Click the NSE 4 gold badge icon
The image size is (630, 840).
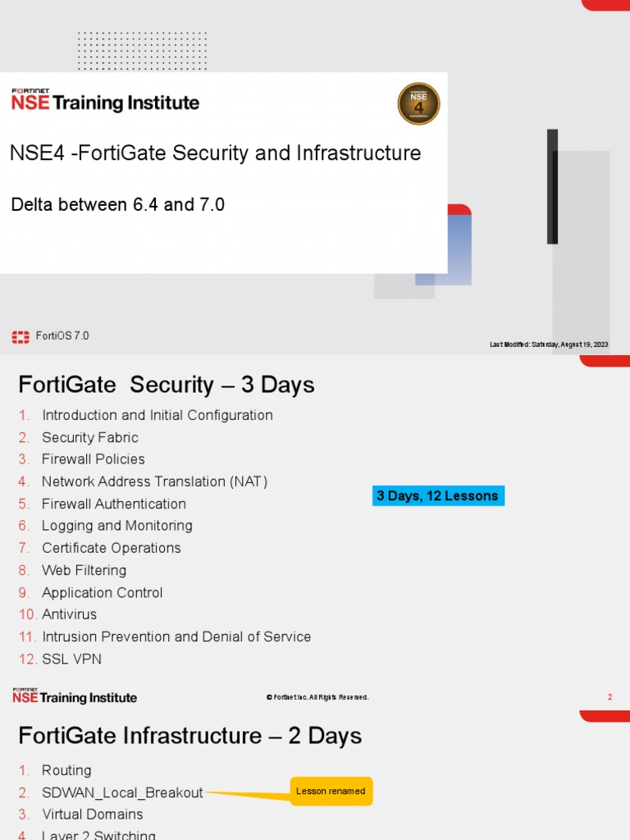[x=418, y=103]
